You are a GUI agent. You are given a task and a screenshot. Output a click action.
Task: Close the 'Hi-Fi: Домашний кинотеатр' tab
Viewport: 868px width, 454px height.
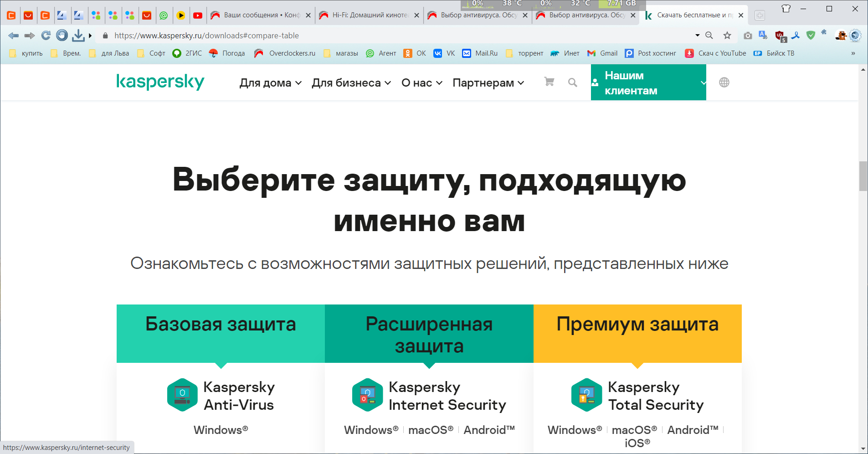(416, 15)
